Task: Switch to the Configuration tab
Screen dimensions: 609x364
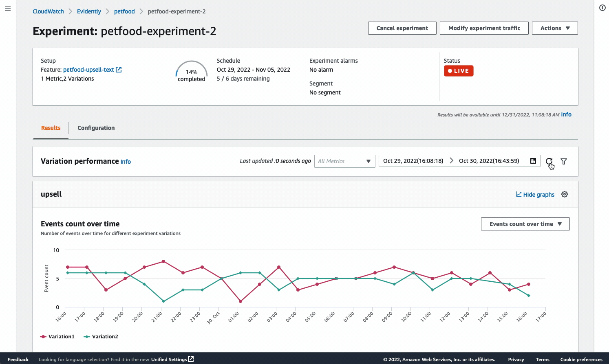Action: coord(96,128)
